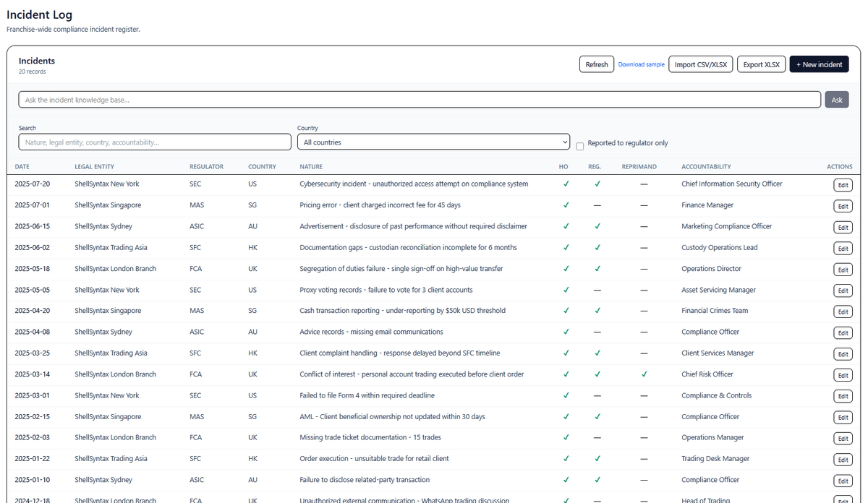Viewport: 868px width, 503px height.
Task: Select the Finance Manager cell
Action: pyautogui.click(x=707, y=205)
